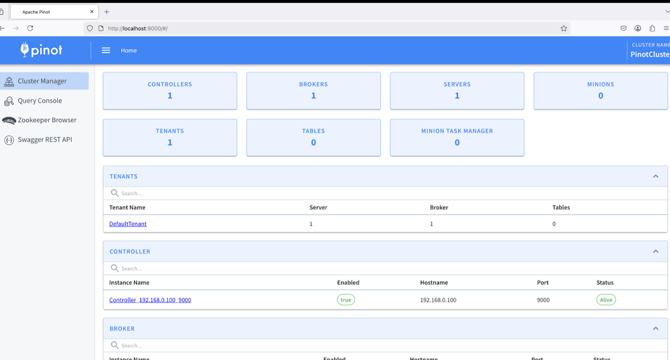Select Cluster Manager in the sidebar
The height and width of the screenshot is (360, 670).
[44, 81]
